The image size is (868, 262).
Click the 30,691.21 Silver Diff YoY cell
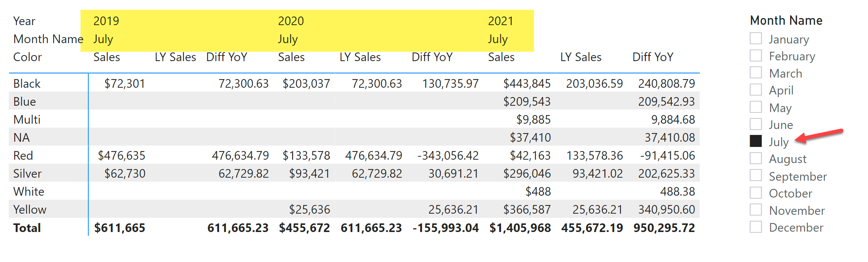(453, 174)
